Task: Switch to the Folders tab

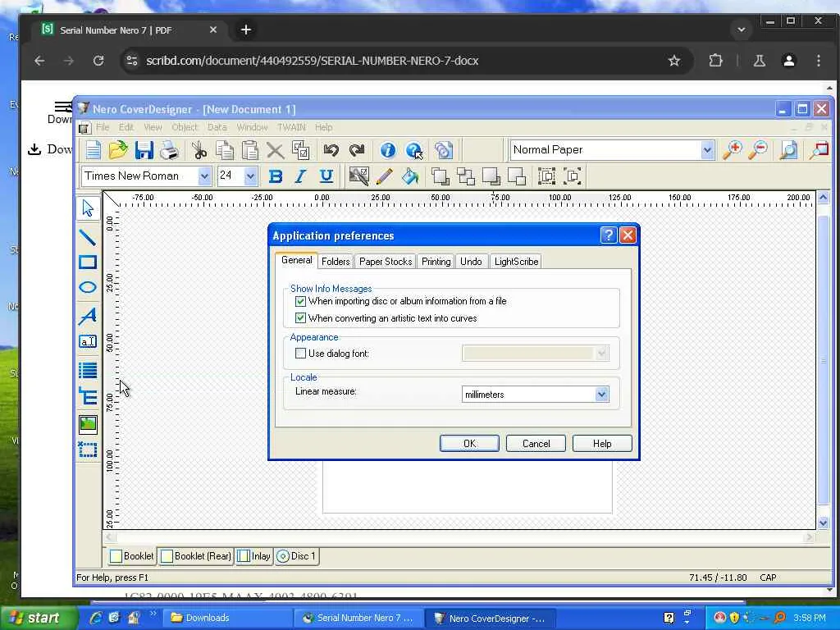Action: coord(336,262)
